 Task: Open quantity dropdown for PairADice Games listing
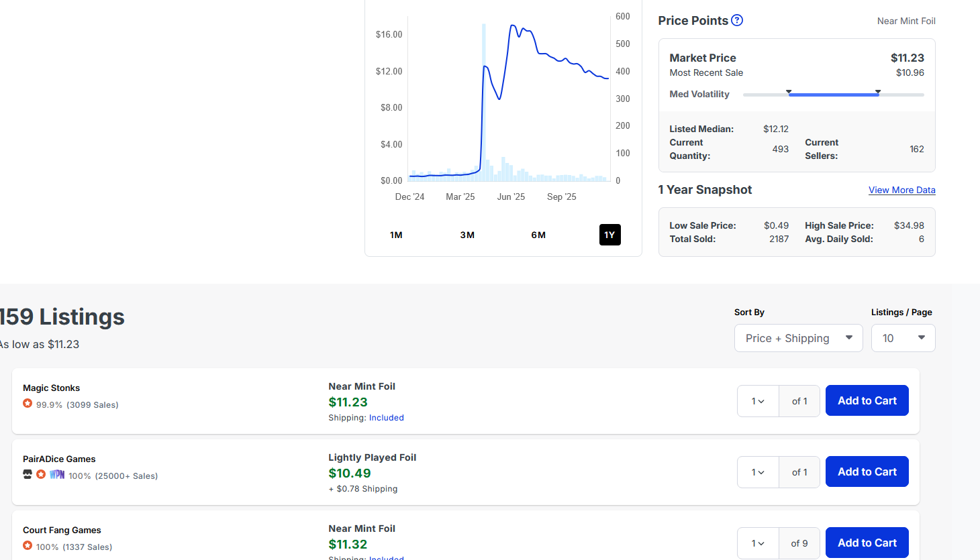coord(758,472)
